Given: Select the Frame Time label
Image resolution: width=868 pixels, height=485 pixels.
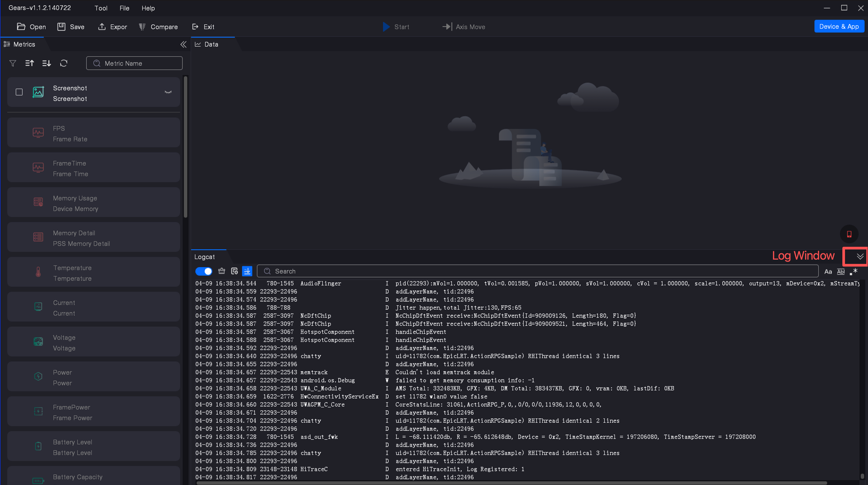Looking at the screenshot, I should tap(70, 174).
